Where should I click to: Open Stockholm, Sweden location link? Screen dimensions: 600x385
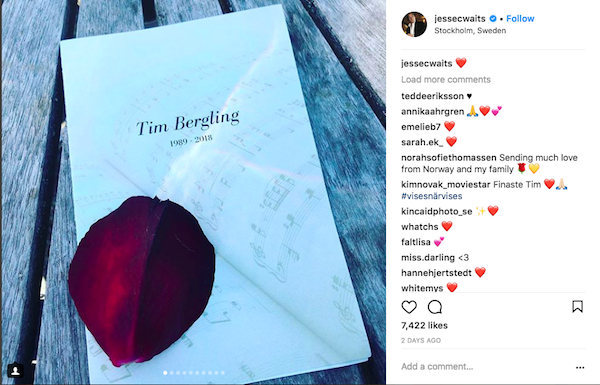[x=470, y=31]
